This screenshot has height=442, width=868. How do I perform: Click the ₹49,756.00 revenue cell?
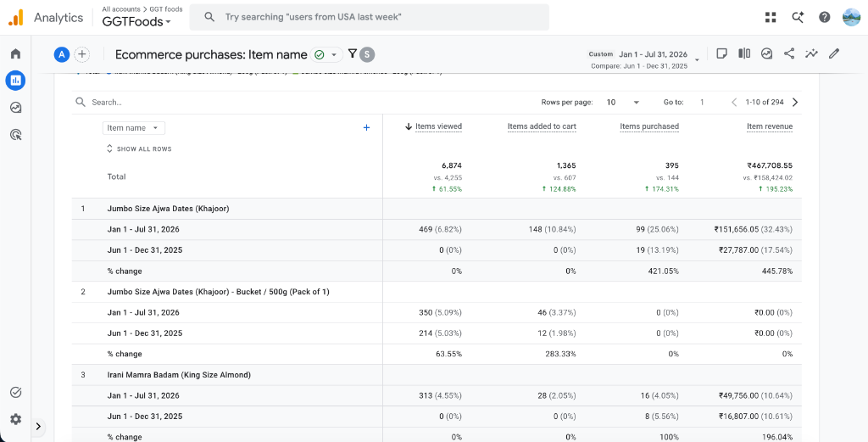(755, 395)
